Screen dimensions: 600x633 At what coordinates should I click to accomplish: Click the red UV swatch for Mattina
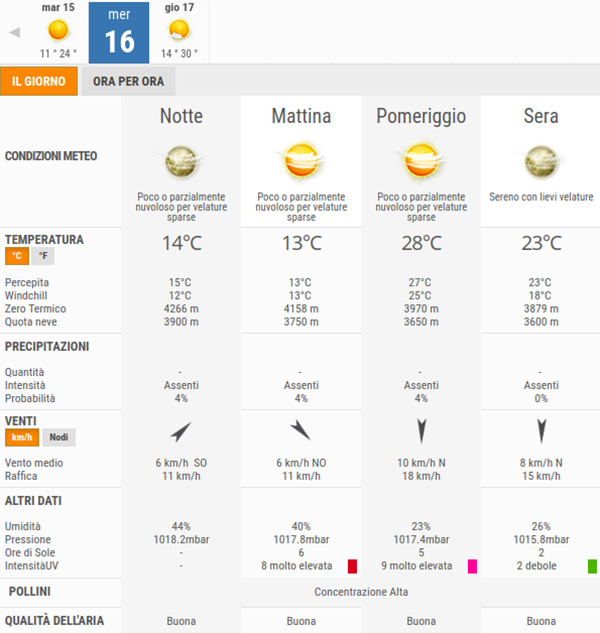point(352,566)
